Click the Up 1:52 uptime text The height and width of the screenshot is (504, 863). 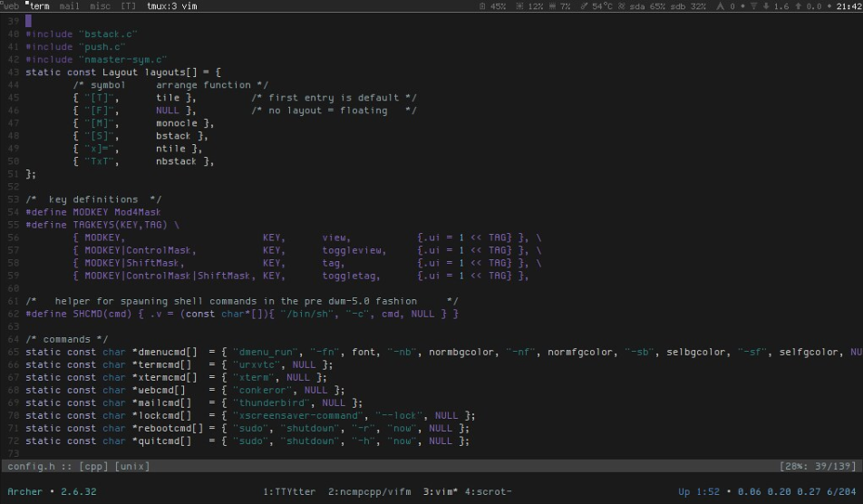(699, 491)
